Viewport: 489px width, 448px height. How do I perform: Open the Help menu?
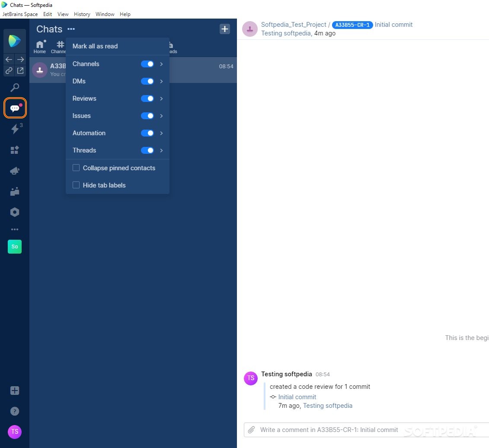pos(125,14)
